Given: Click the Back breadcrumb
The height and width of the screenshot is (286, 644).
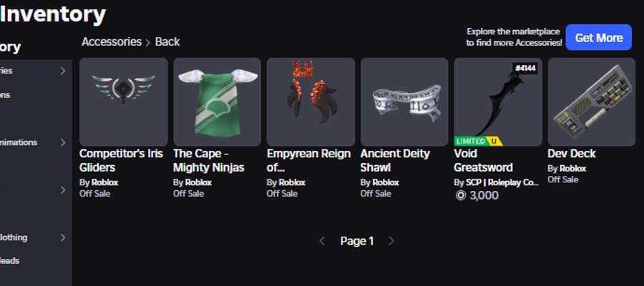Looking at the screenshot, I should (x=167, y=42).
